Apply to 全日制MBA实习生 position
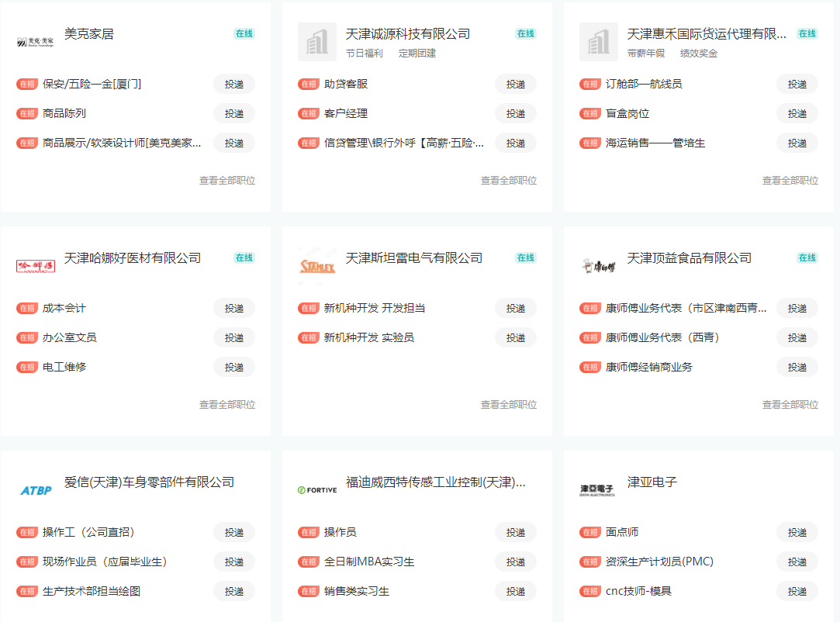The height and width of the screenshot is (622, 840). (x=516, y=562)
